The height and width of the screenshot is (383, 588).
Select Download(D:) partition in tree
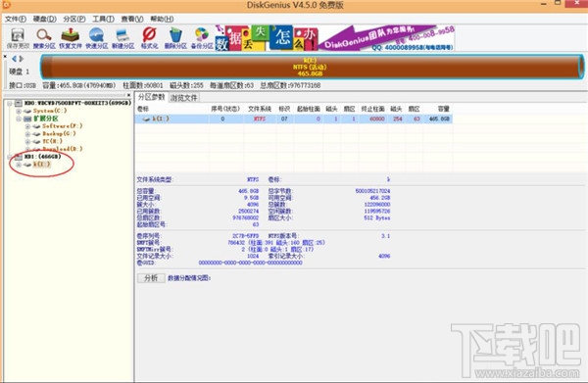(63, 149)
